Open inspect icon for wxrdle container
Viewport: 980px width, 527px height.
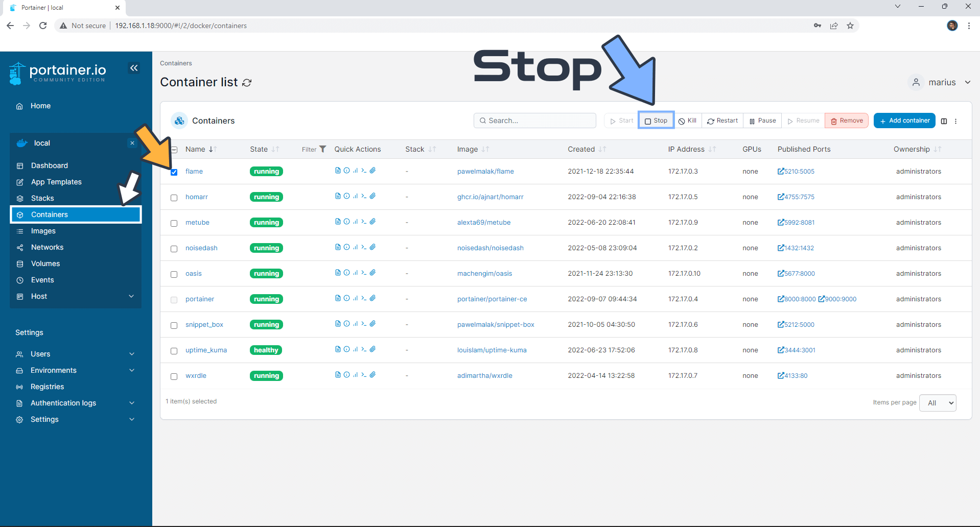click(x=346, y=375)
